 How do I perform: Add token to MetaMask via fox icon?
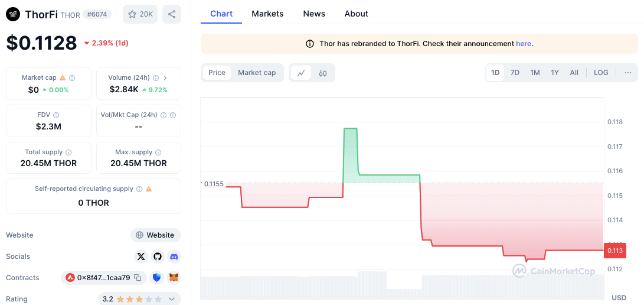(174, 278)
